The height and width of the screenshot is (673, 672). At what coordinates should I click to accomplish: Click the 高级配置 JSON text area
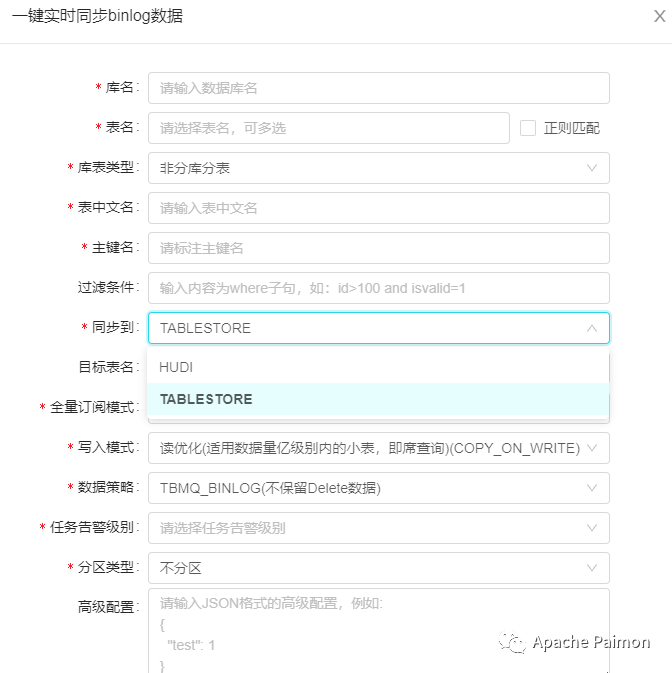pyautogui.click(x=378, y=631)
